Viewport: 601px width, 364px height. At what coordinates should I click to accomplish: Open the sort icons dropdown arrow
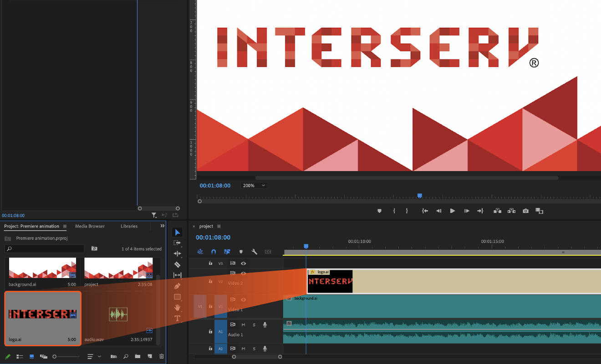tap(99, 356)
